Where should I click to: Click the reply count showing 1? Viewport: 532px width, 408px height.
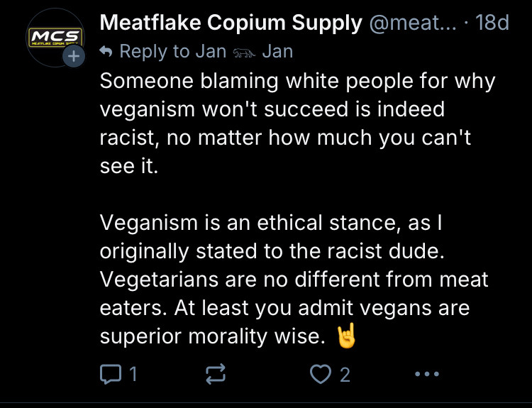133,374
